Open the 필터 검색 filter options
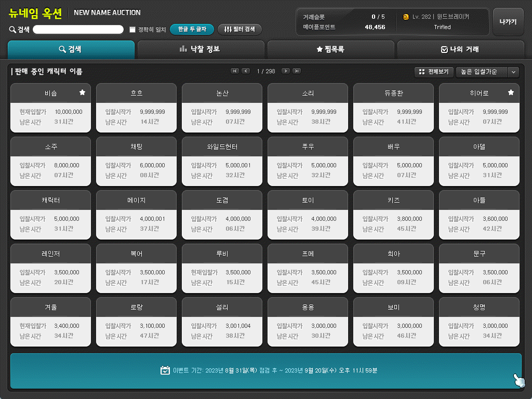 tap(240, 30)
